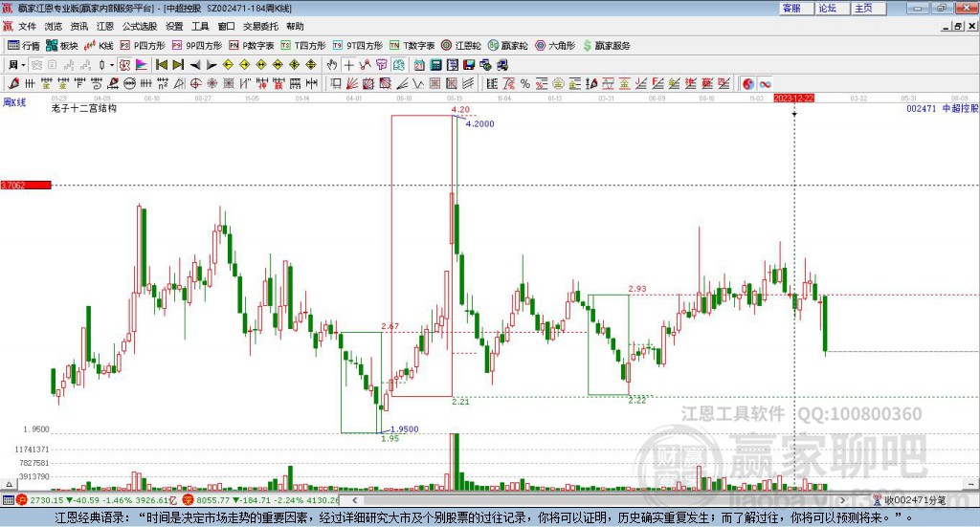Select the red target circle tool

(x=195, y=83)
